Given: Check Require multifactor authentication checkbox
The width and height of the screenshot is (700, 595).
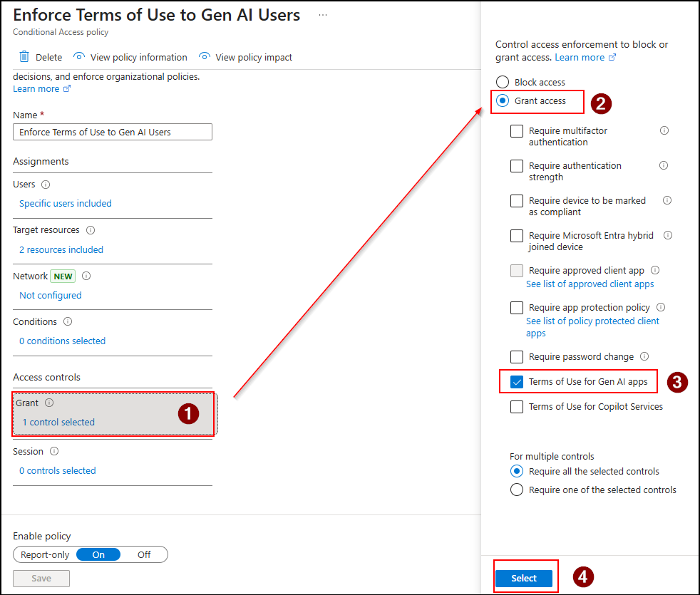Looking at the screenshot, I should tap(517, 131).
